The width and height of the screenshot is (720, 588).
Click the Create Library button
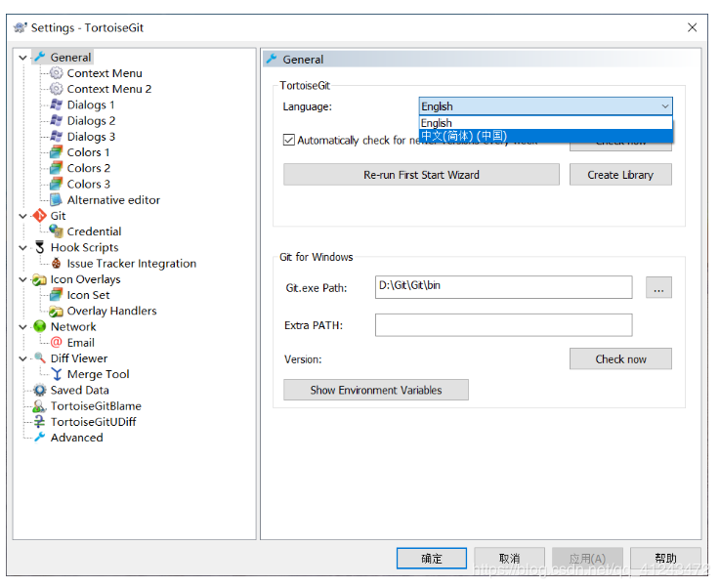[x=620, y=175]
